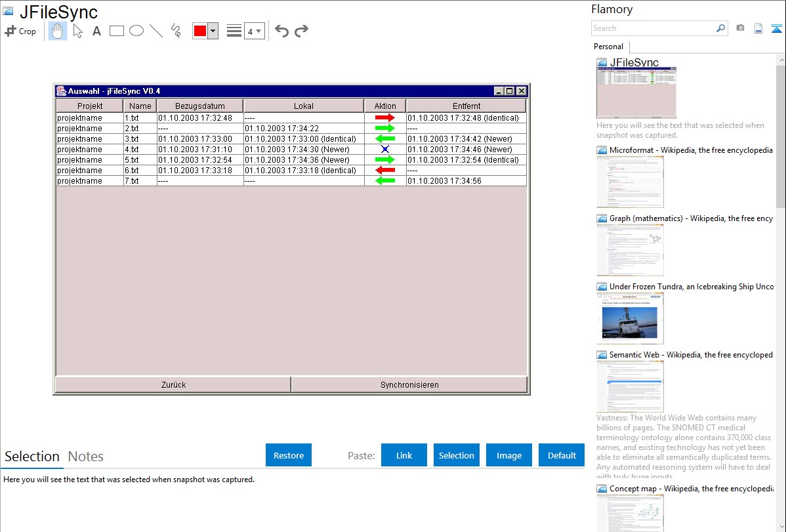The width and height of the screenshot is (786, 532).
Task: Undo the last annotation
Action: [x=281, y=31]
